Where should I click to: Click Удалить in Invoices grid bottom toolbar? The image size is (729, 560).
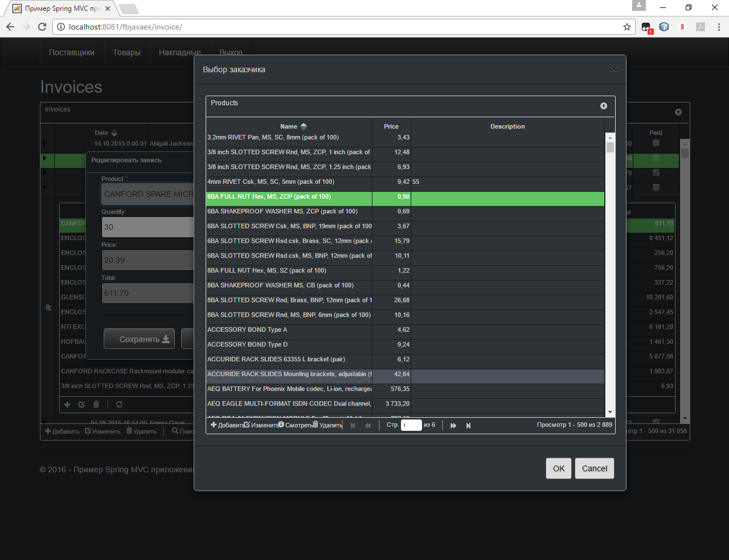141,431
